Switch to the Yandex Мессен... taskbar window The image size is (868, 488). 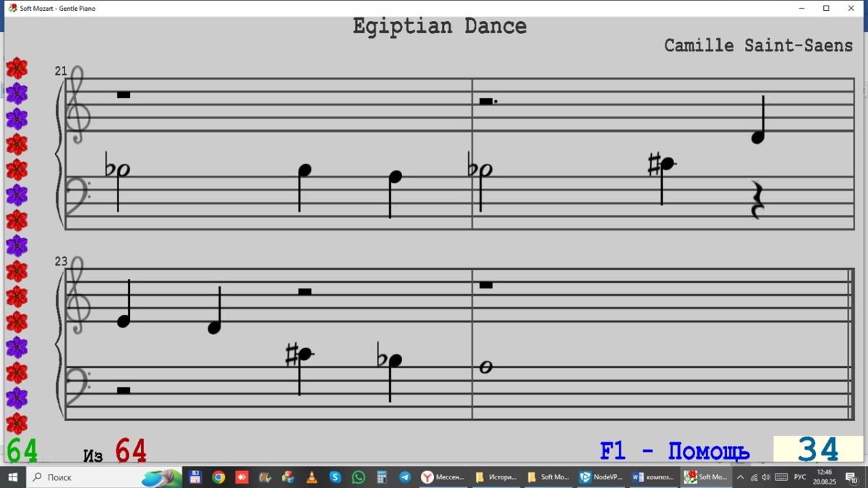(443, 477)
